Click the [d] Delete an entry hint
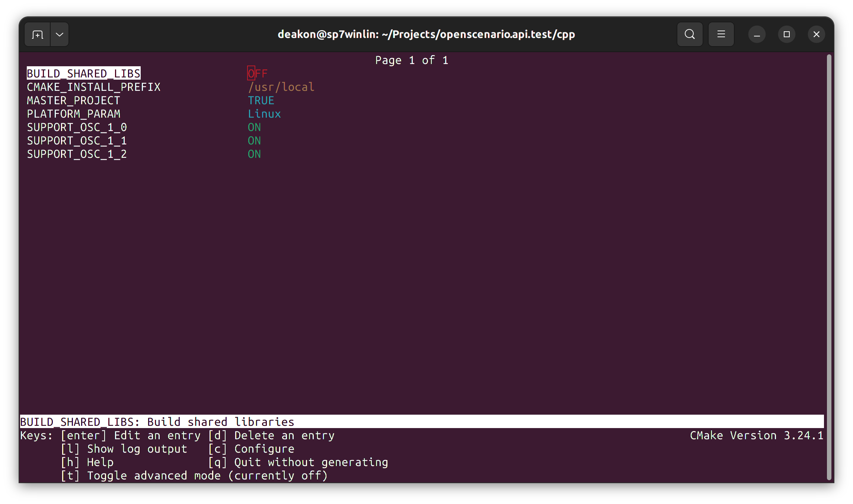Screen dimensions: 853x504 point(271,435)
